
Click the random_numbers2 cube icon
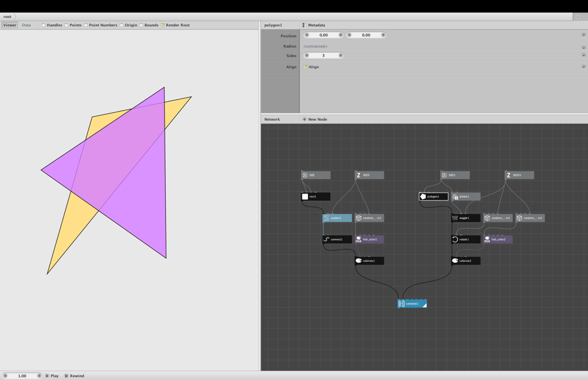[x=519, y=218]
